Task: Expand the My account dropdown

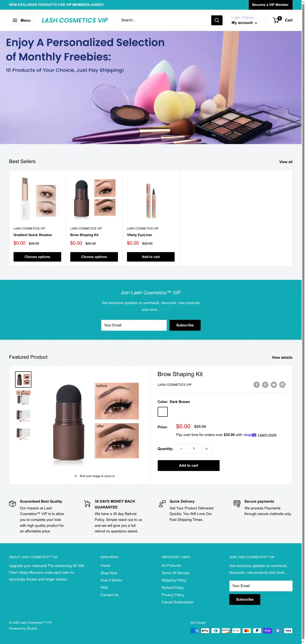Action: [244, 23]
